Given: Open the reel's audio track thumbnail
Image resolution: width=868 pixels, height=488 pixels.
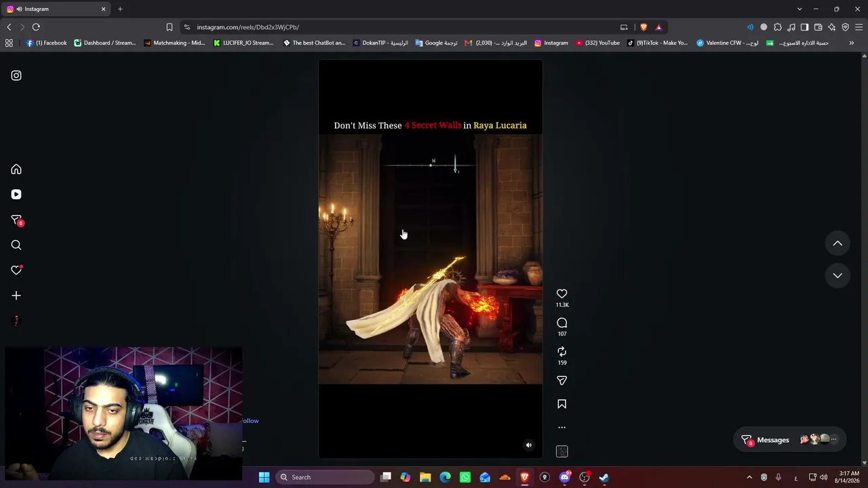Looking at the screenshot, I should click(561, 451).
